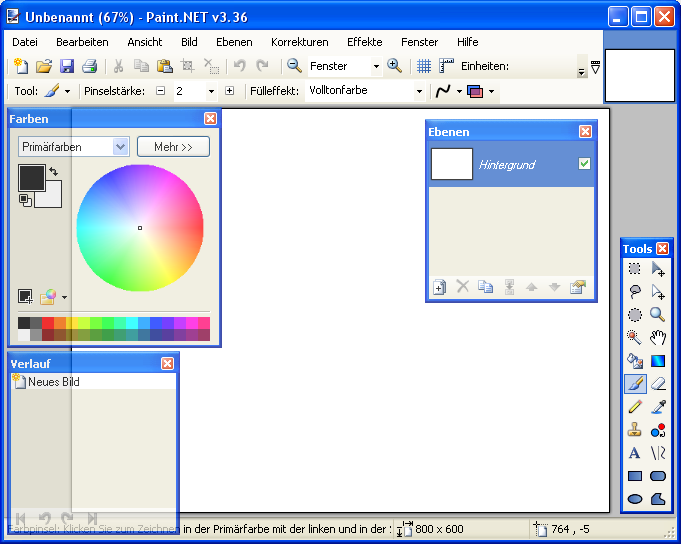Open the Bearbeiten menu
This screenshot has width=681, height=544.
(x=82, y=42)
